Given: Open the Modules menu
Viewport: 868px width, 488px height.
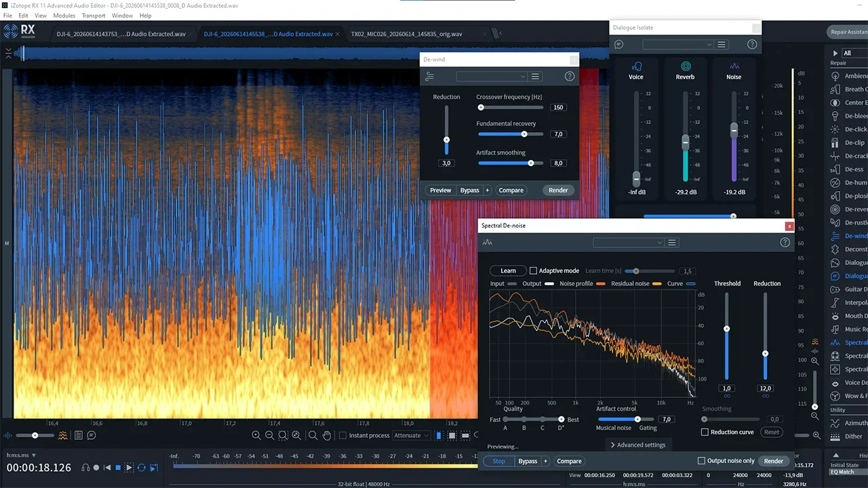Looking at the screenshot, I should pyautogui.click(x=64, y=16).
